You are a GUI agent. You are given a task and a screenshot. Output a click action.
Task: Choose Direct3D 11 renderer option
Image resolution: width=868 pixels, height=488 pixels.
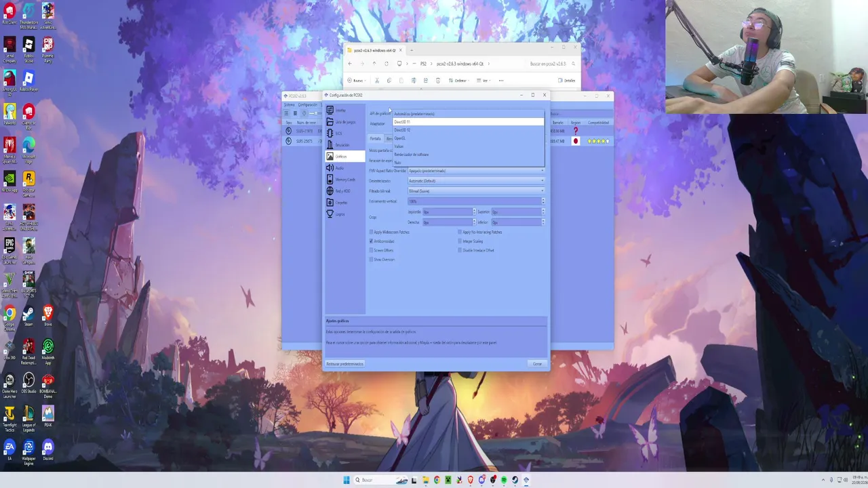pyautogui.click(x=469, y=122)
